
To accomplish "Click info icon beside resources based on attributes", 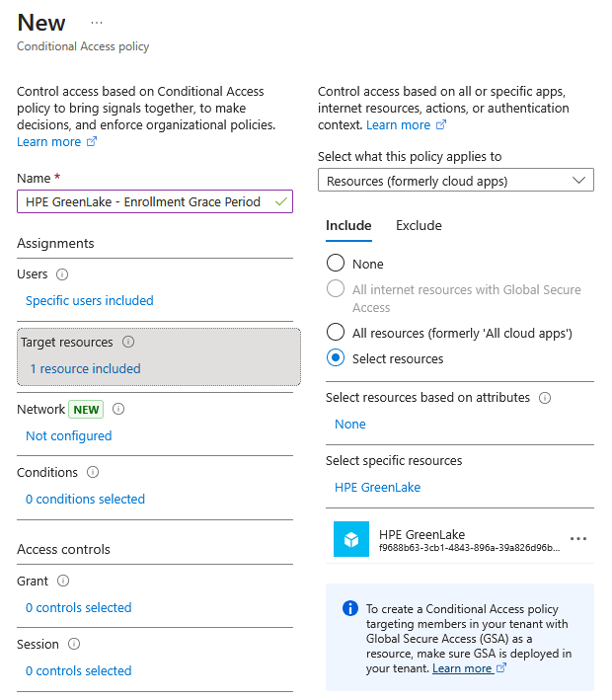I will [545, 398].
